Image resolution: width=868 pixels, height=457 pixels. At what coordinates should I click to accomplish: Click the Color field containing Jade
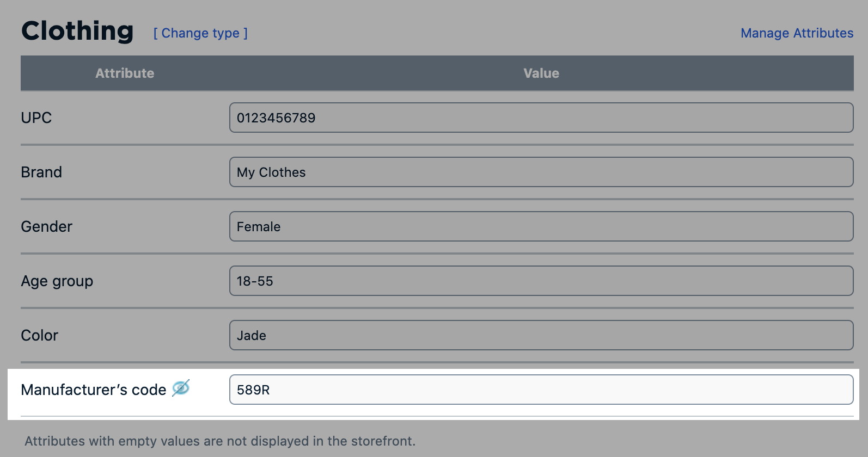pyautogui.click(x=541, y=335)
